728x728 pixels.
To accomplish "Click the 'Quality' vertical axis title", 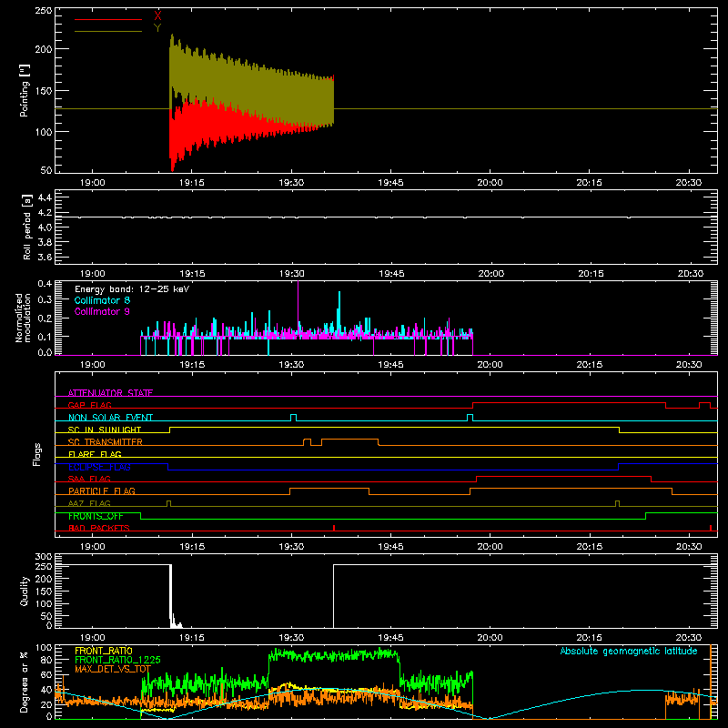I will pos(25,591).
